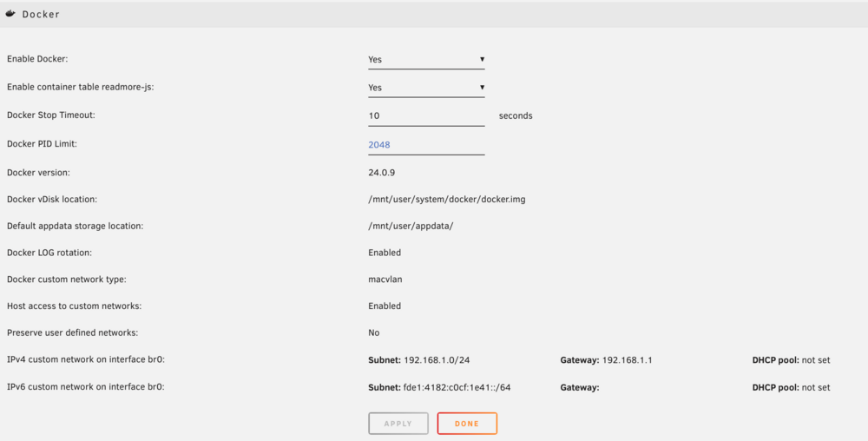Click the Default appdata storage location label

(x=76, y=227)
